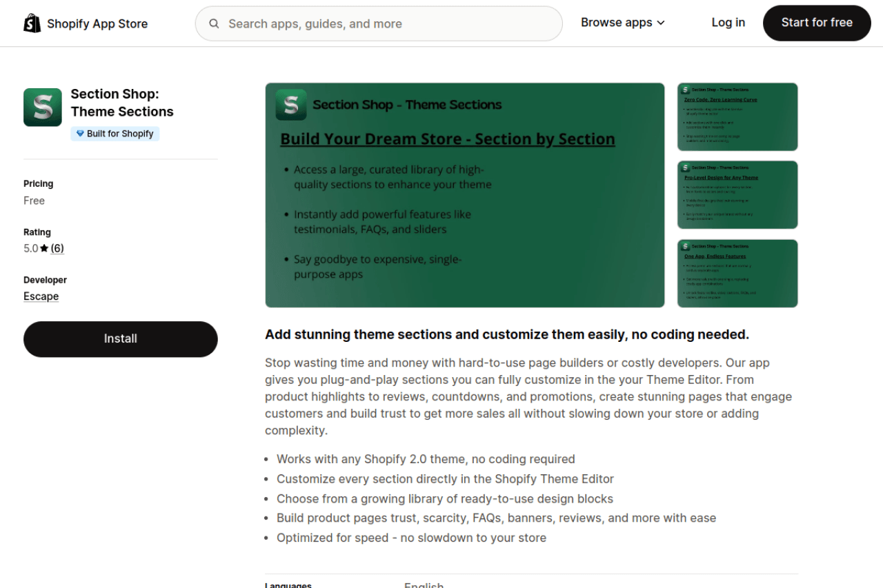Open the Escape developer link
The image size is (883, 588).
(41, 296)
